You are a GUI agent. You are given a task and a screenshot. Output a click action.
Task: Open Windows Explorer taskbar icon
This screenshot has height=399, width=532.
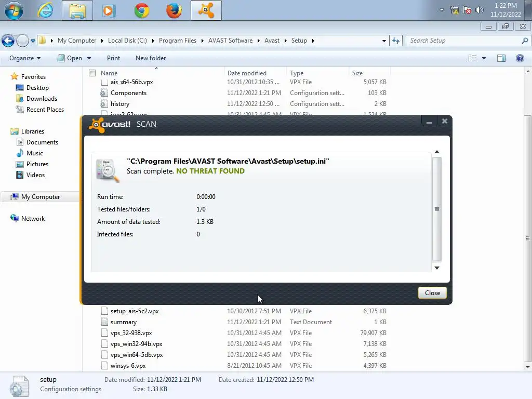click(77, 10)
